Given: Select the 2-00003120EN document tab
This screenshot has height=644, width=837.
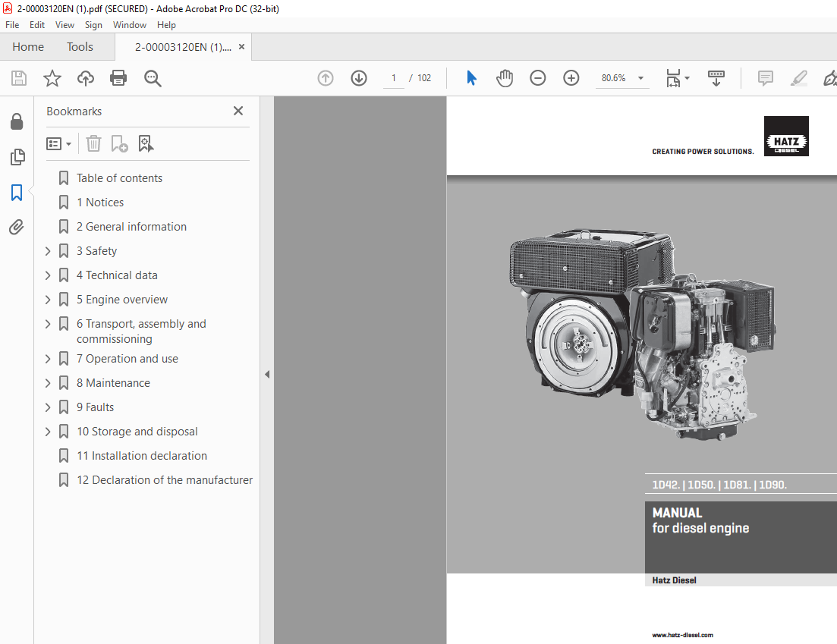Looking at the screenshot, I should pyautogui.click(x=183, y=47).
